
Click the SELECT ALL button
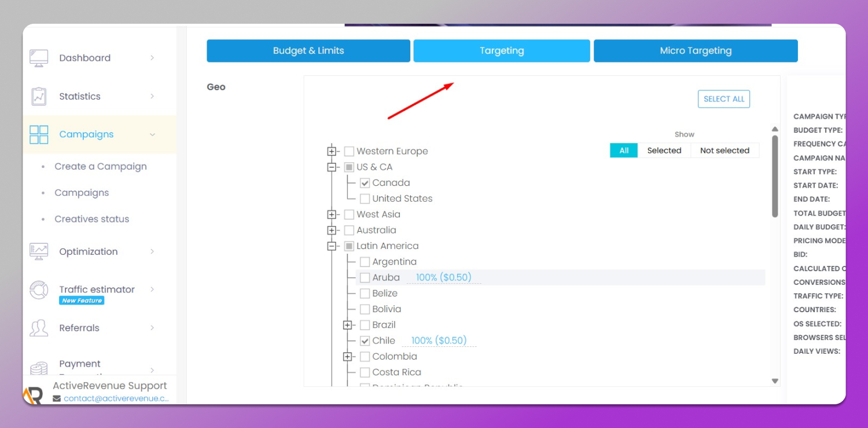point(723,98)
